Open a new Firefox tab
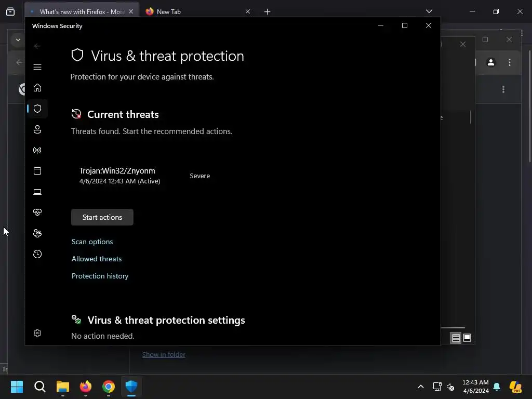Image resolution: width=532 pixels, height=399 pixels. pos(268,12)
